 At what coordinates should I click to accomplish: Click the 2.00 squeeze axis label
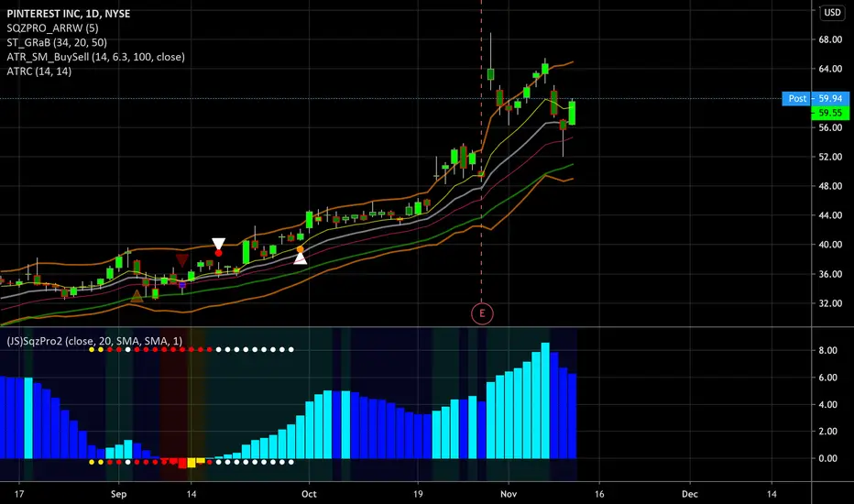(x=827, y=431)
